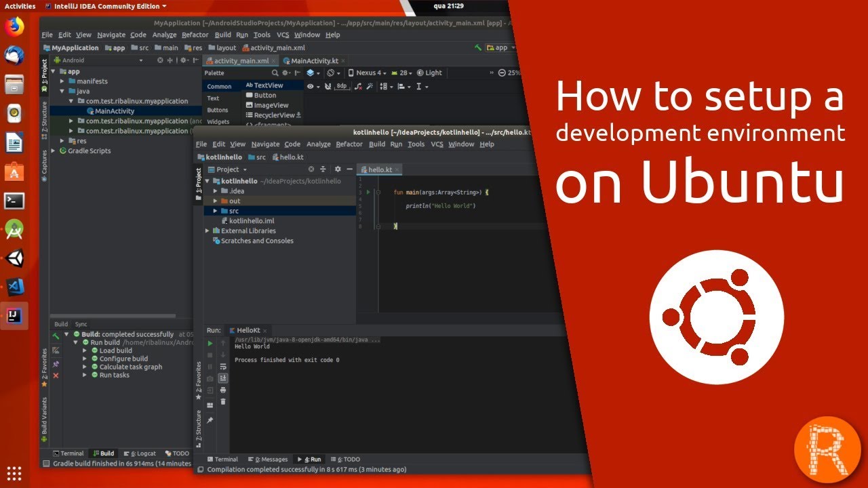The width and height of the screenshot is (868, 488).
Task: Click the Palette gear settings icon
Action: coord(285,73)
